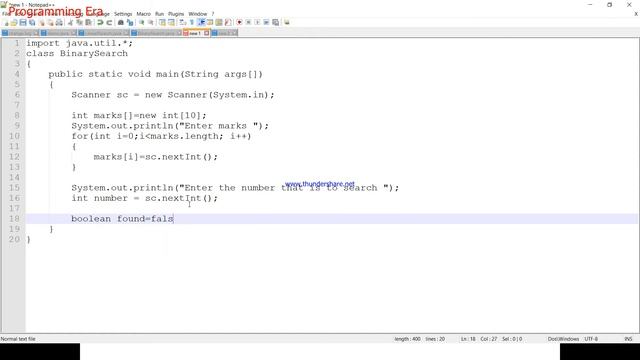Screen dimensions: 640x360
Task: Close document with menu-bar X button
Action: (636, 14)
